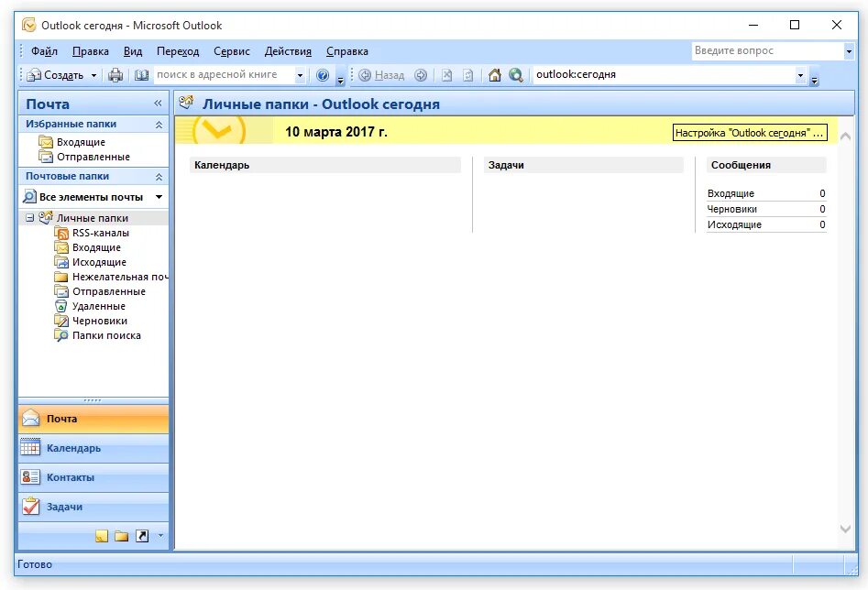Open the outlook:сегодня address dropdown

point(800,75)
